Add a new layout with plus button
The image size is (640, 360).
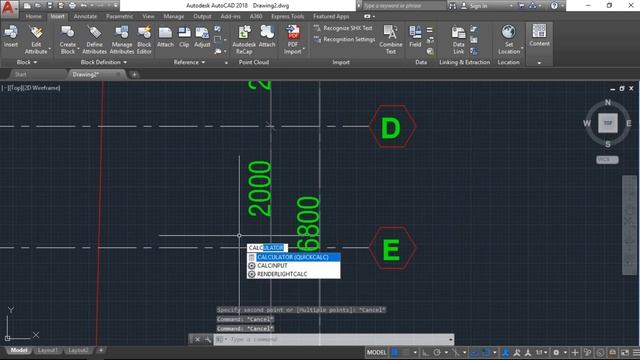click(x=101, y=350)
